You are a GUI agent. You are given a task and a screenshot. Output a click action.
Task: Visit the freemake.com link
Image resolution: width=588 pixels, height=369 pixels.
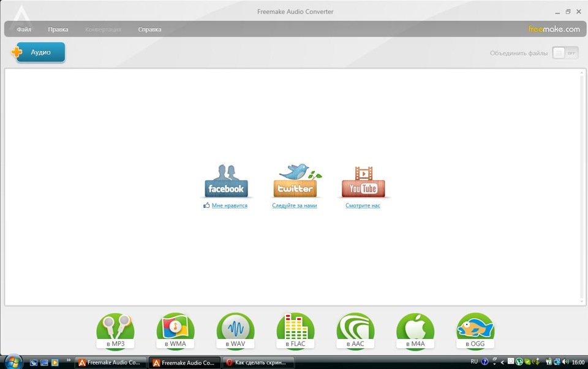(554, 29)
